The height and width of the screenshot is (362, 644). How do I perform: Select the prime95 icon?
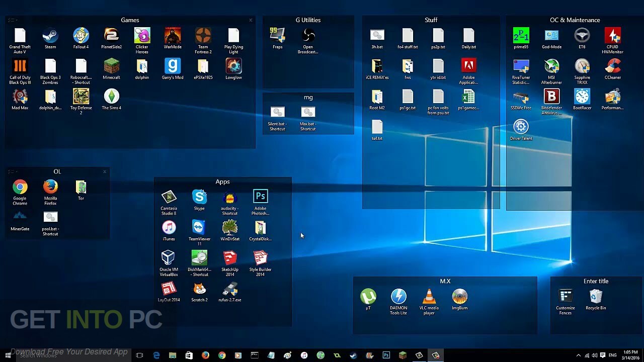click(521, 39)
